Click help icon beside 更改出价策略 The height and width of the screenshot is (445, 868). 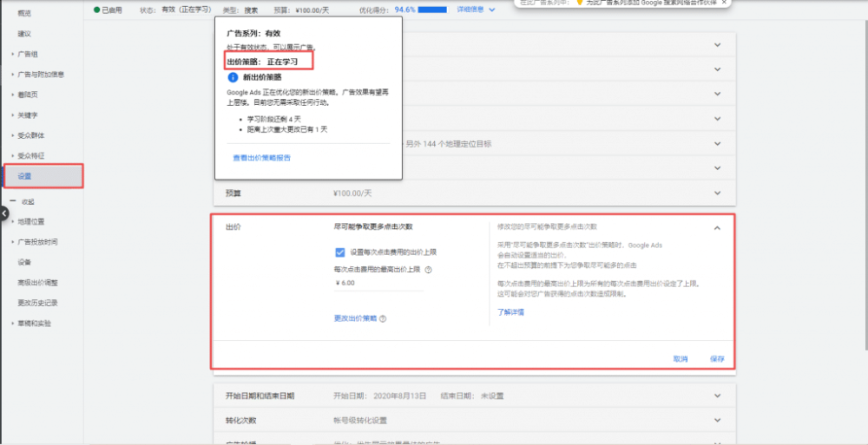point(383,318)
